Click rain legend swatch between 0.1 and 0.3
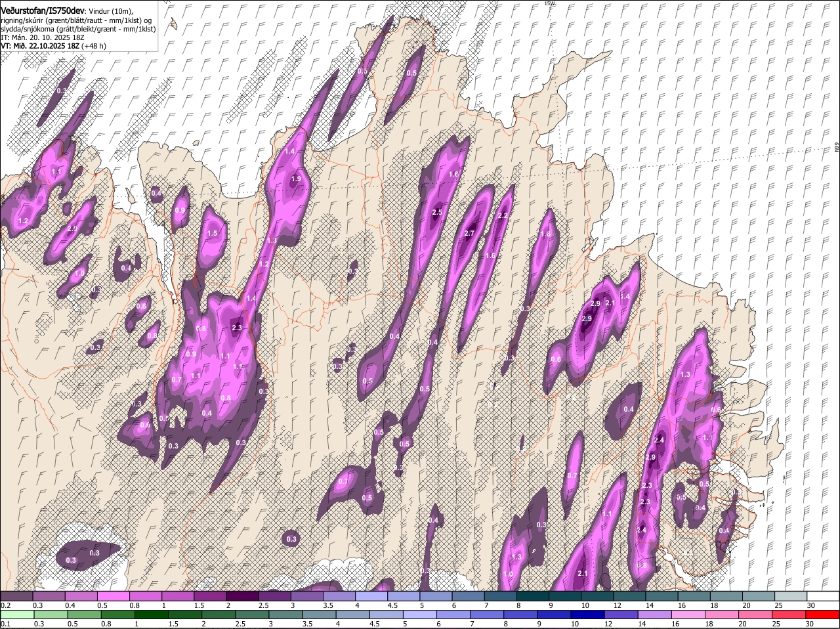The height and width of the screenshot is (629, 840). click(x=17, y=615)
